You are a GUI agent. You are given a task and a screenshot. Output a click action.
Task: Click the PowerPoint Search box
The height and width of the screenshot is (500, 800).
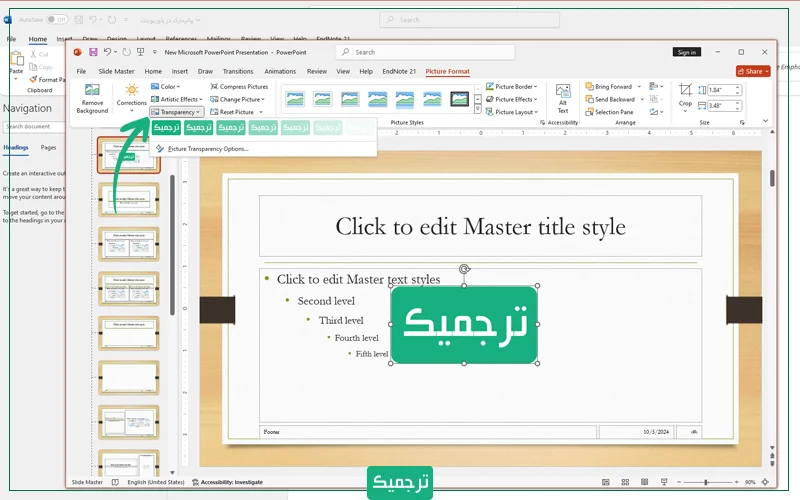(x=425, y=52)
